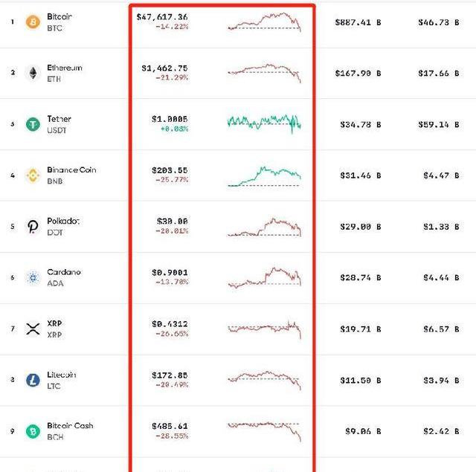Image resolution: width=476 pixels, height=472 pixels.
Task: View the Tether green sparkline chart
Action: [265, 123]
